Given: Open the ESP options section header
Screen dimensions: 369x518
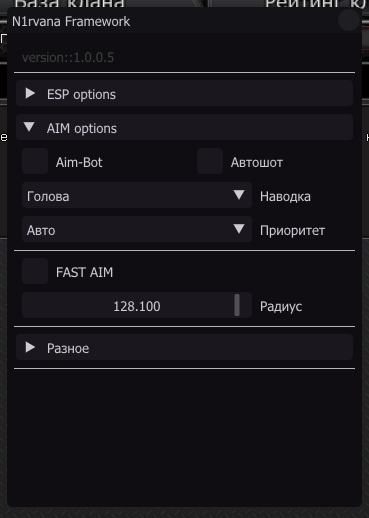Looking at the screenshot, I should click(184, 93).
